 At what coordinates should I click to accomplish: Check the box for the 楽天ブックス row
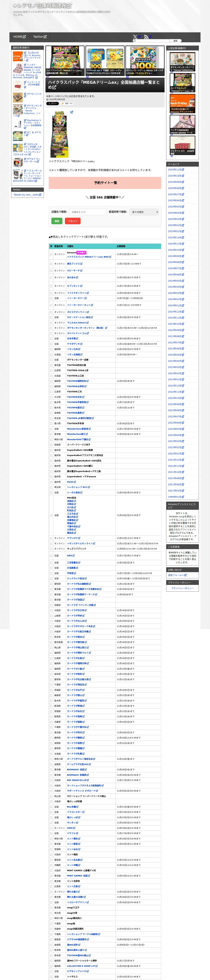click(x=51, y=264)
